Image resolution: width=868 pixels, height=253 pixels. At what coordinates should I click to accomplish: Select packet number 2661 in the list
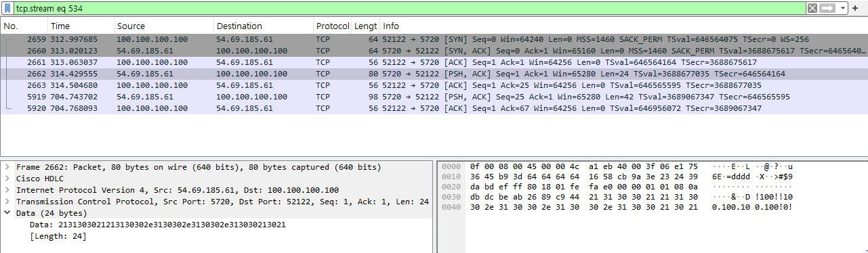click(x=434, y=62)
